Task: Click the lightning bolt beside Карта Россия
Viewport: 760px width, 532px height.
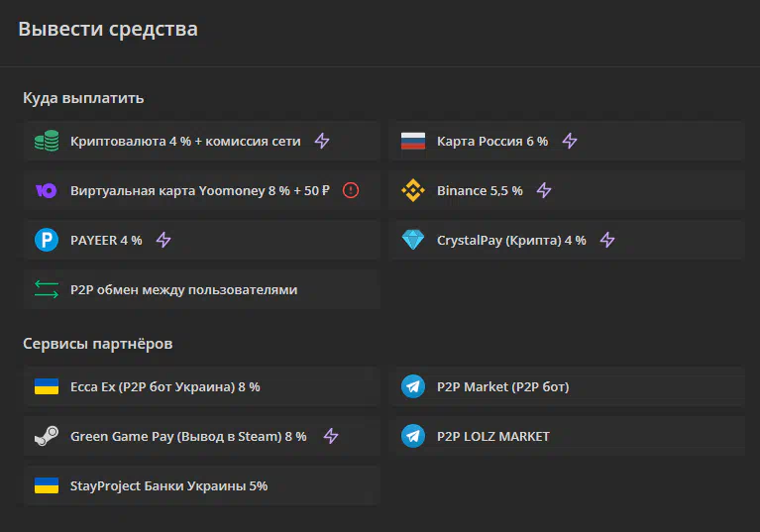Action: tap(570, 141)
